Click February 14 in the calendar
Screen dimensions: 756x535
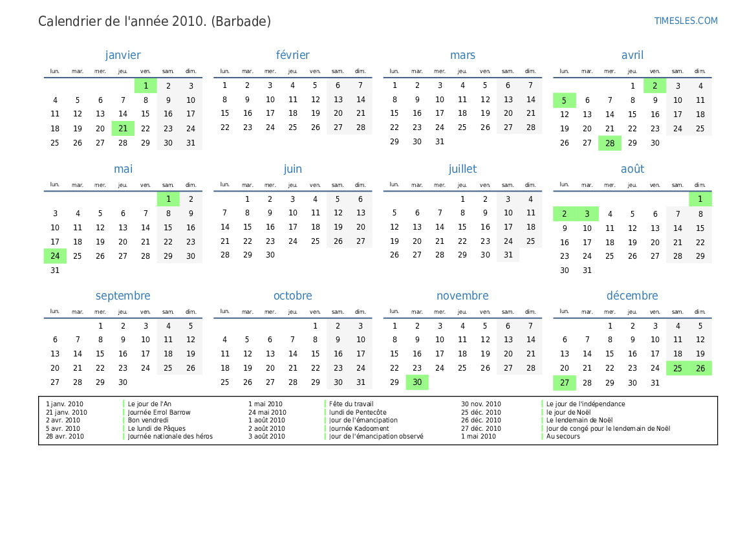(x=361, y=100)
